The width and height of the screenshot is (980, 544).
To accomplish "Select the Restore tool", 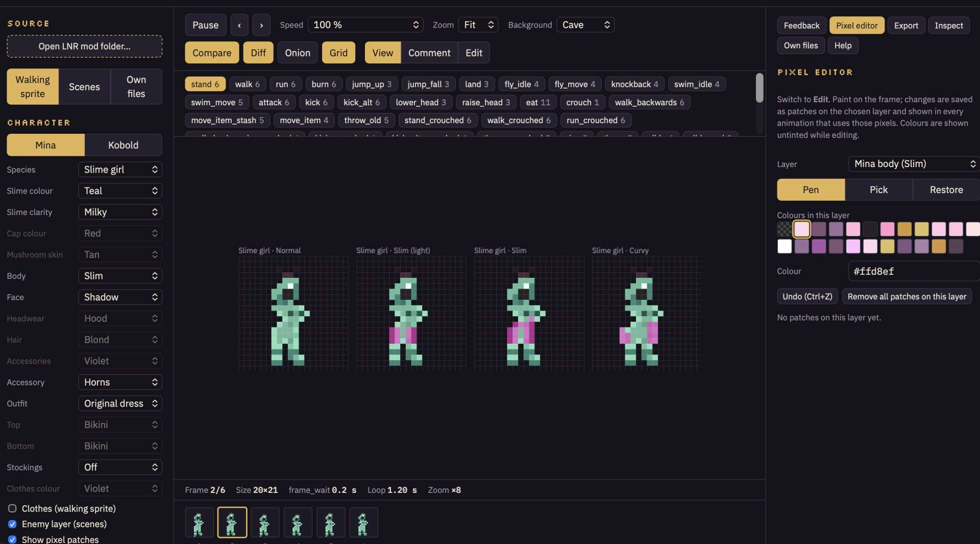I will (x=946, y=190).
